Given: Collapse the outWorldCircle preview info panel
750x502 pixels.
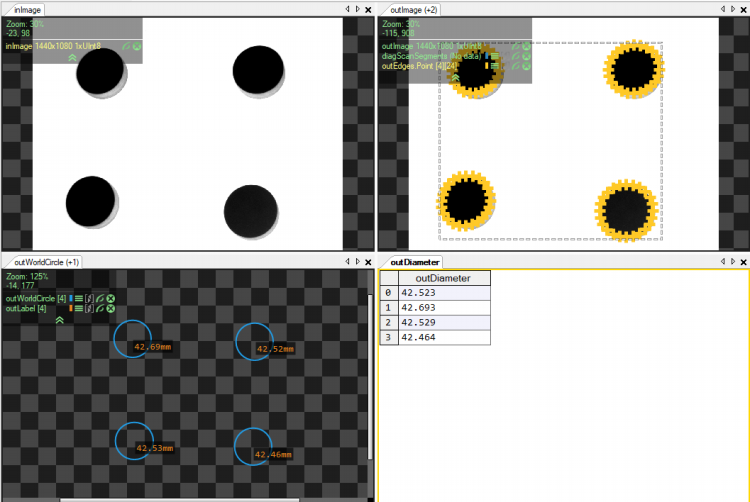Looking at the screenshot, I should (60, 320).
